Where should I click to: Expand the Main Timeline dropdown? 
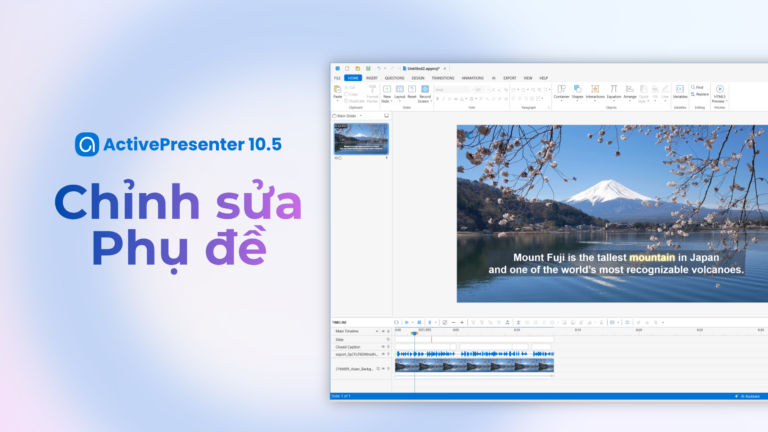coord(377,332)
